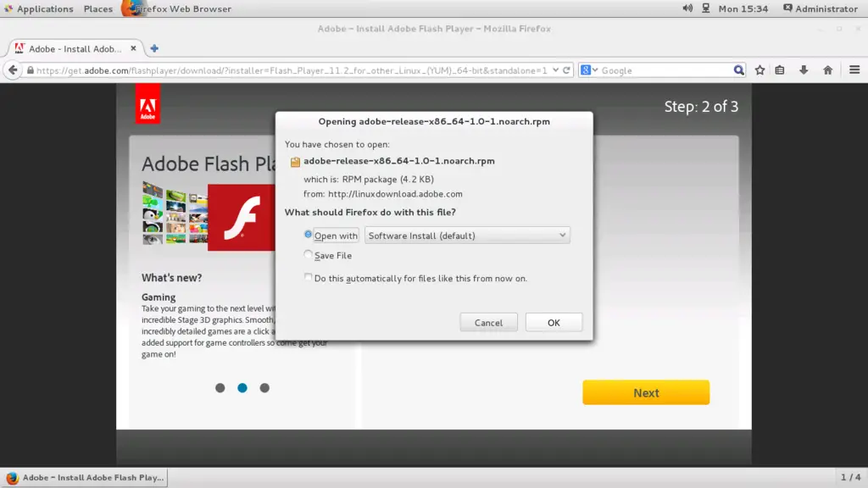Click the Firefox back arrow button

tap(13, 70)
